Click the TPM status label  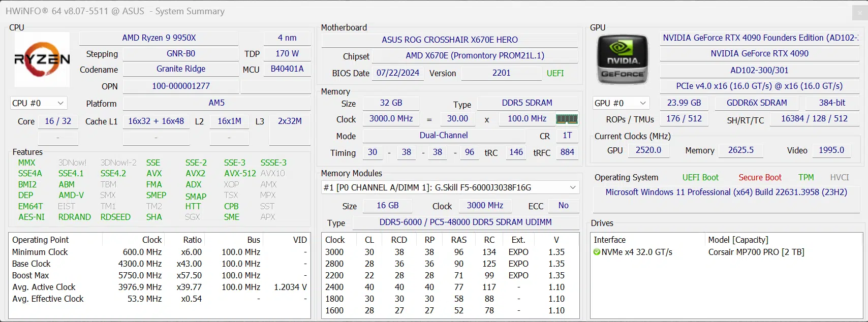pyautogui.click(x=805, y=177)
